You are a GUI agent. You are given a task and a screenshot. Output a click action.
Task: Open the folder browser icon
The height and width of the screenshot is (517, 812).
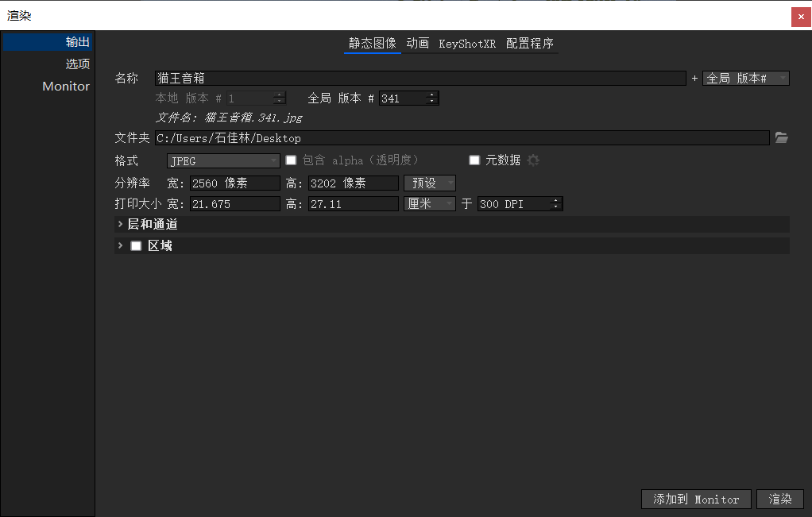tap(781, 137)
